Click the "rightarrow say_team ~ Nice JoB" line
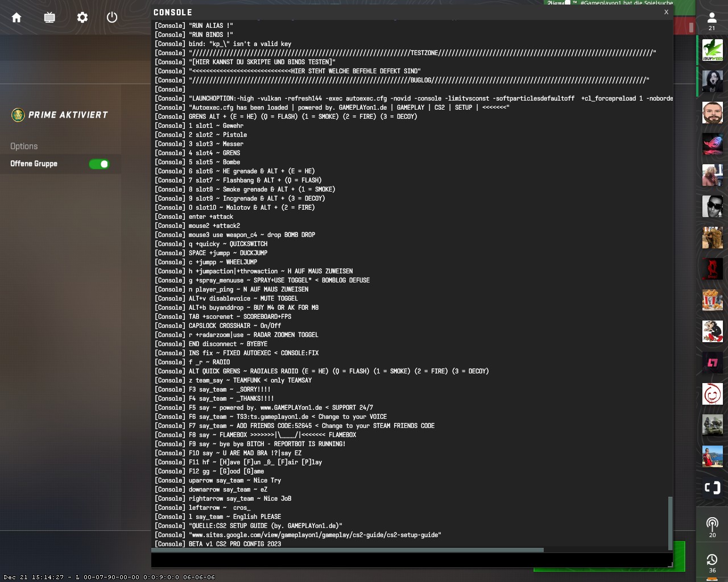This screenshot has width=728, height=582. pos(223,498)
